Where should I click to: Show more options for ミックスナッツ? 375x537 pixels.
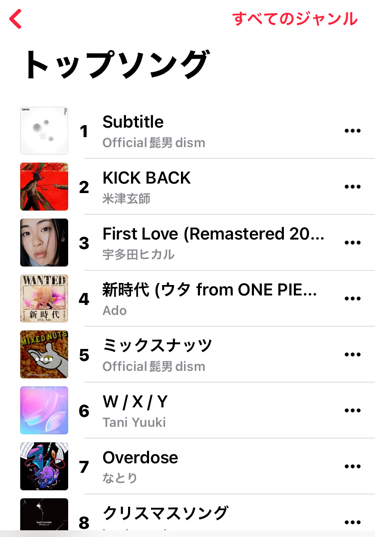352,354
